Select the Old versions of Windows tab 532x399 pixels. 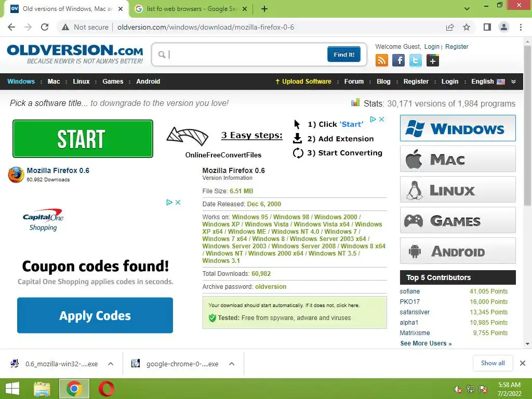(x=67, y=9)
